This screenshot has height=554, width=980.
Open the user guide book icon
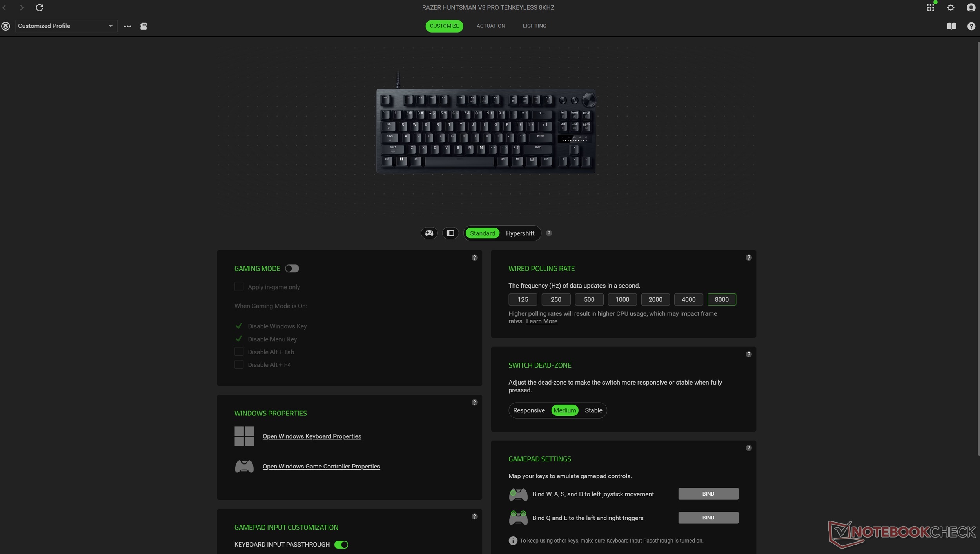click(951, 26)
